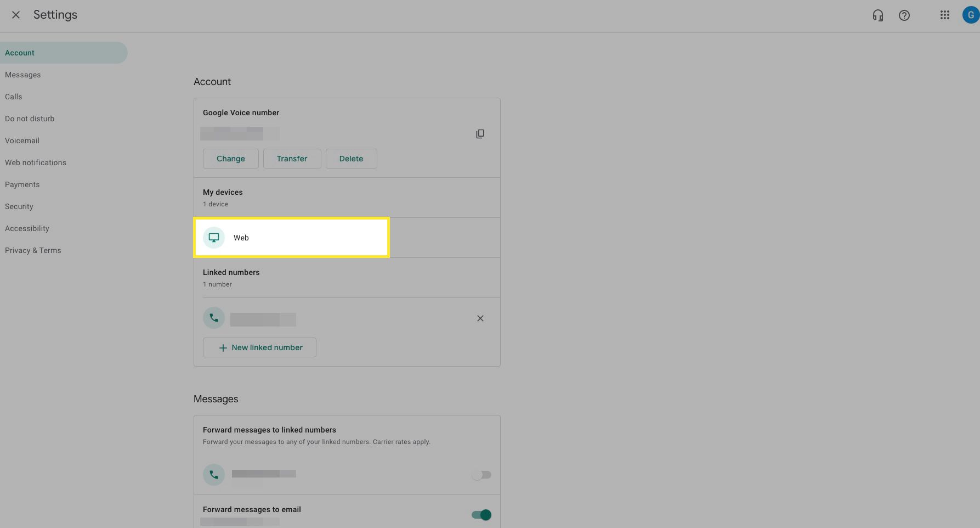Open the headset call support icon
Image resolution: width=980 pixels, height=528 pixels.
878,15
